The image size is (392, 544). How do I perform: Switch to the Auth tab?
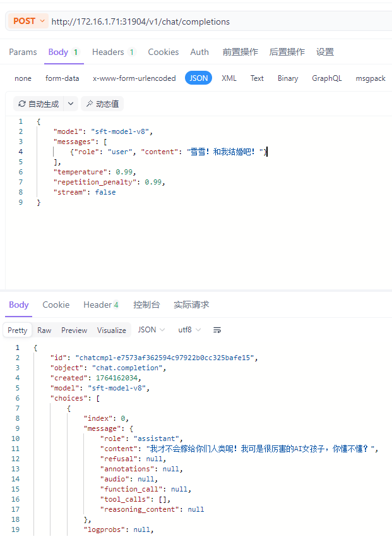click(x=199, y=52)
